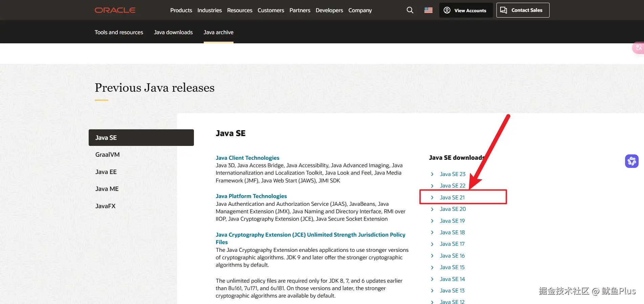This screenshot has width=644, height=304.
Task: Select Java EE in the sidebar
Action: coord(106,172)
